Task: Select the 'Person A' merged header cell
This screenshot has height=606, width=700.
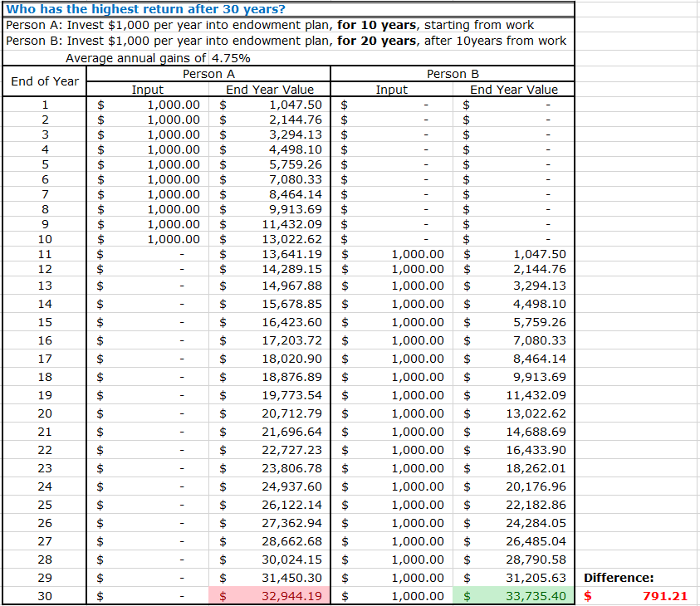Action: (x=205, y=74)
